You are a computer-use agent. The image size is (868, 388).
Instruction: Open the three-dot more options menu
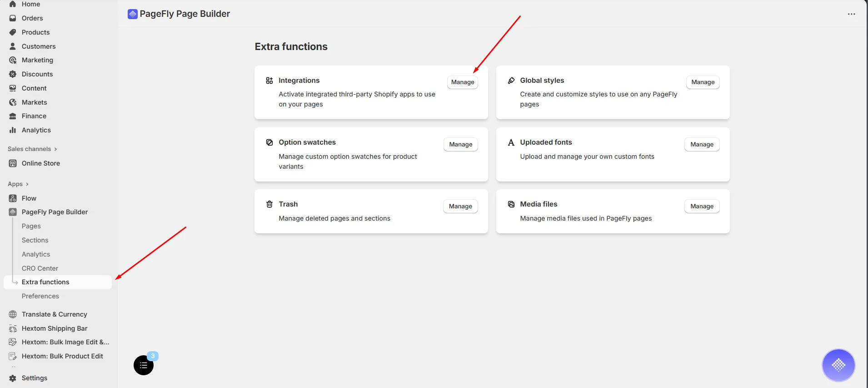pos(852,14)
